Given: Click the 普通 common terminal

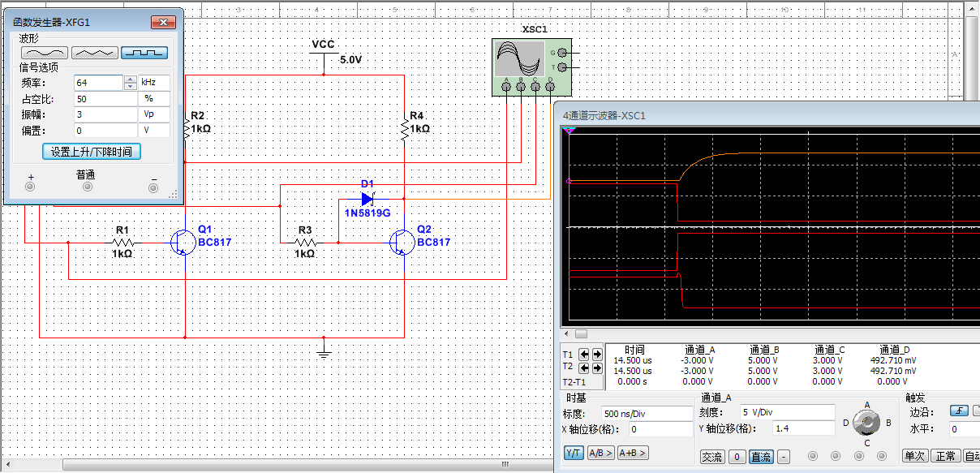Looking at the screenshot, I should (x=88, y=187).
